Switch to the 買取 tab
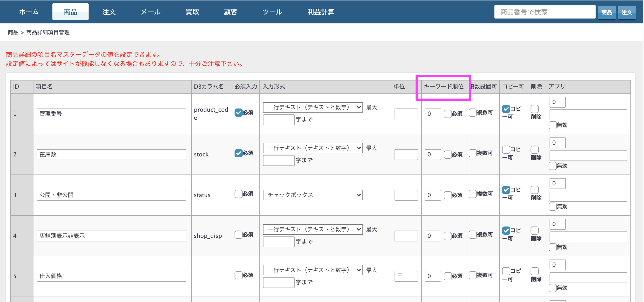 click(x=192, y=12)
